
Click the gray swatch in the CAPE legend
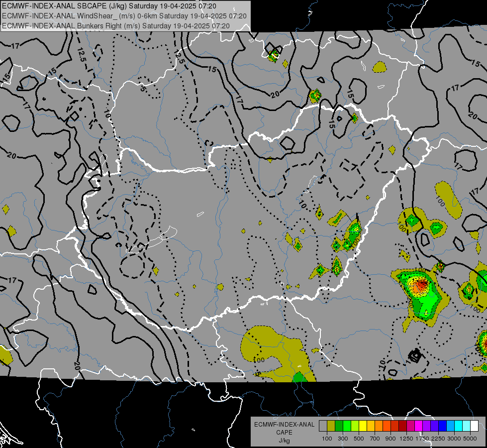pos(323,426)
